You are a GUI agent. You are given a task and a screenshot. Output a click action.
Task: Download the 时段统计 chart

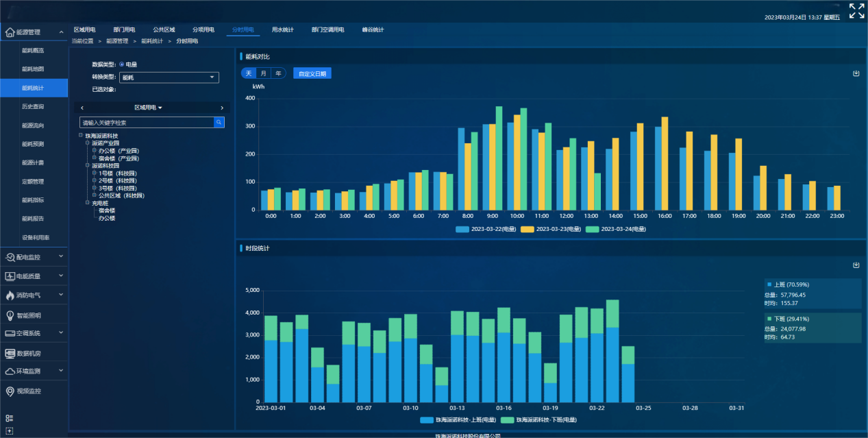pos(856,265)
